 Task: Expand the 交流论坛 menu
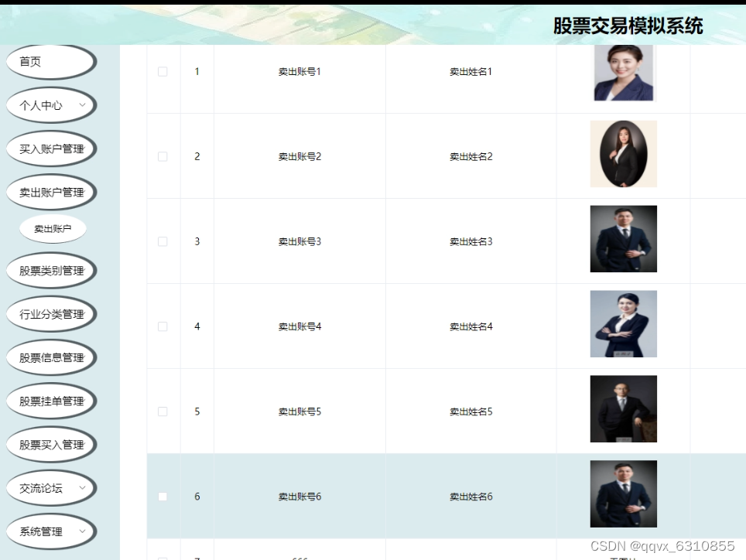pos(51,488)
